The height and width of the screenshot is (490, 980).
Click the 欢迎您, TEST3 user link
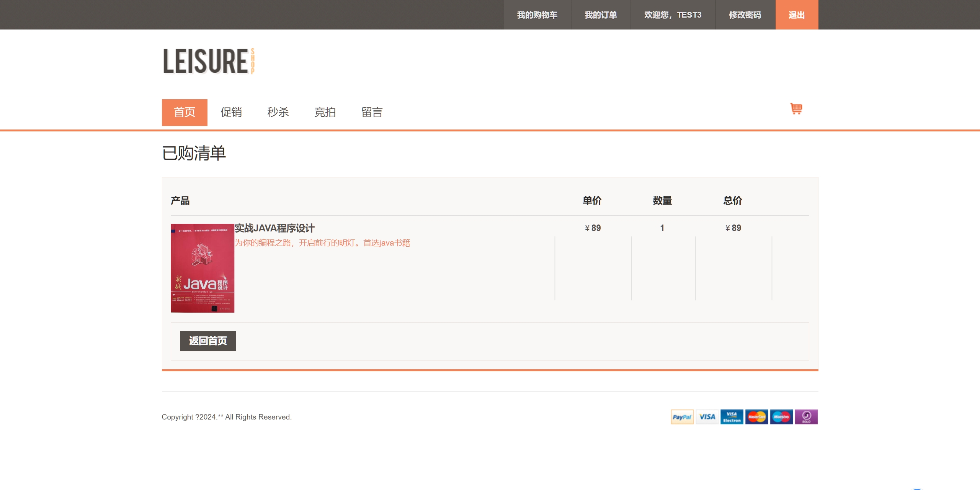coord(673,15)
